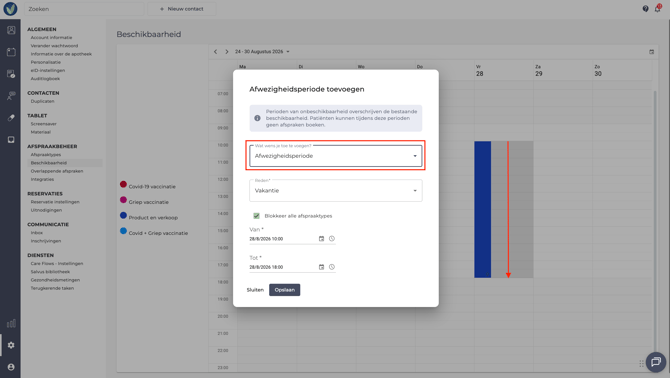Go to next week arrow
The image size is (670, 378).
click(x=227, y=52)
